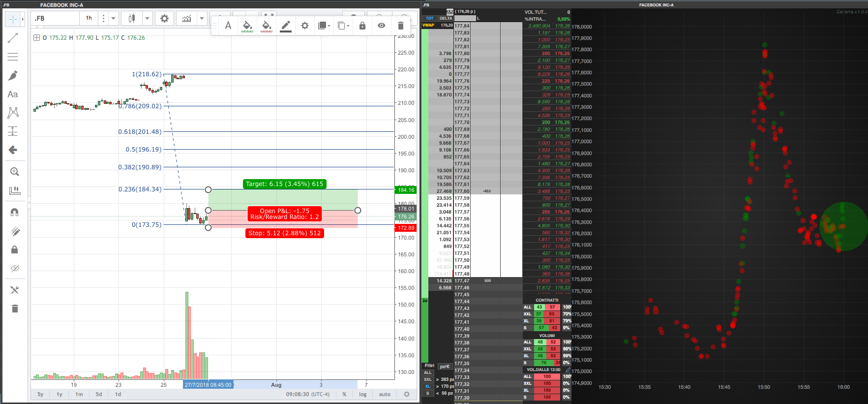Viewport: 868px width, 404px height.
Task: Click the Stop 5.12 (2.88%) label
Action: (x=285, y=233)
